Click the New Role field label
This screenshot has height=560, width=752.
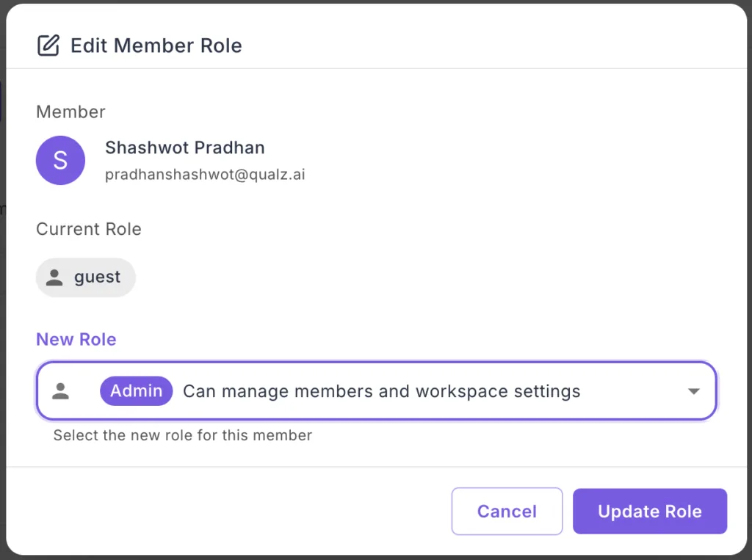(x=76, y=339)
